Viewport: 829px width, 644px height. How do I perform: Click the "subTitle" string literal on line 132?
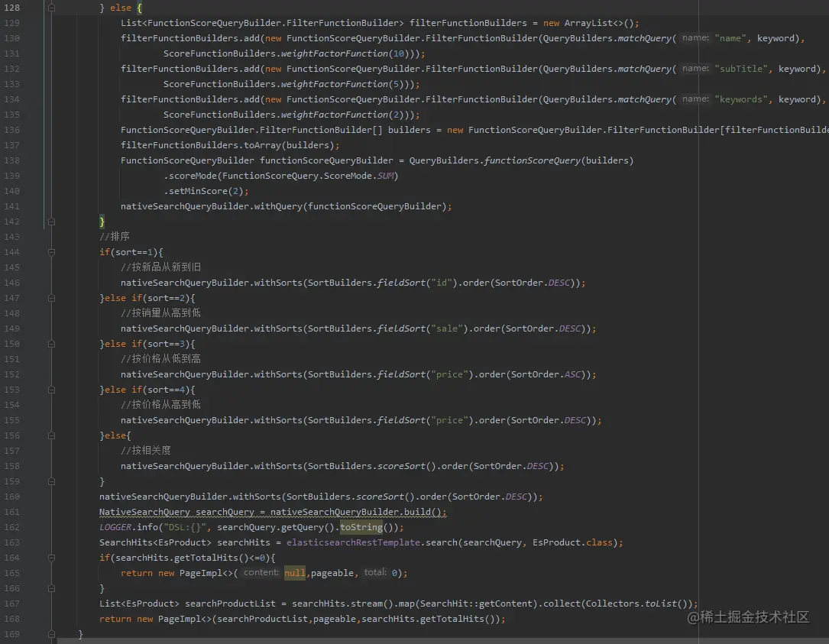coord(740,69)
